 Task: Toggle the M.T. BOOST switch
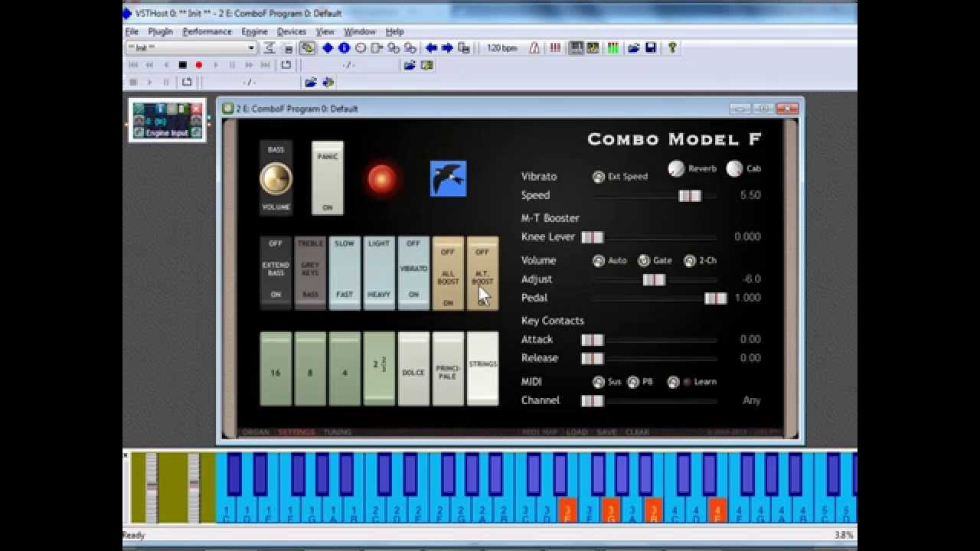click(482, 272)
